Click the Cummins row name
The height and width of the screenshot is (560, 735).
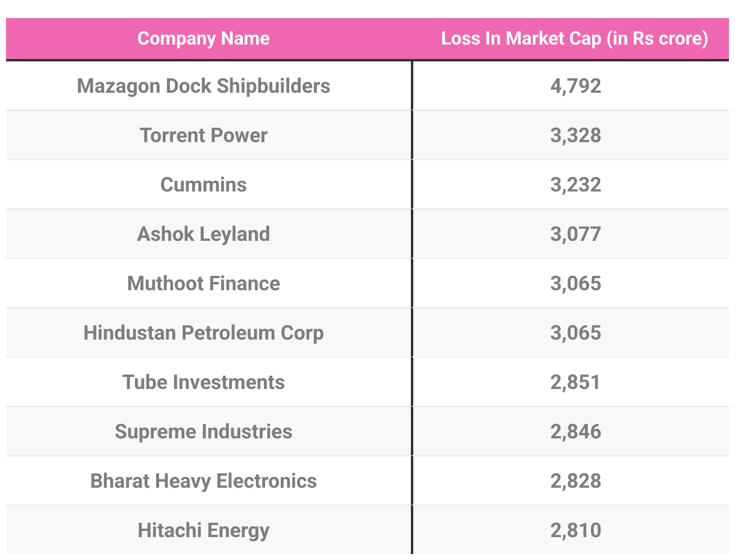[x=204, y=184]
